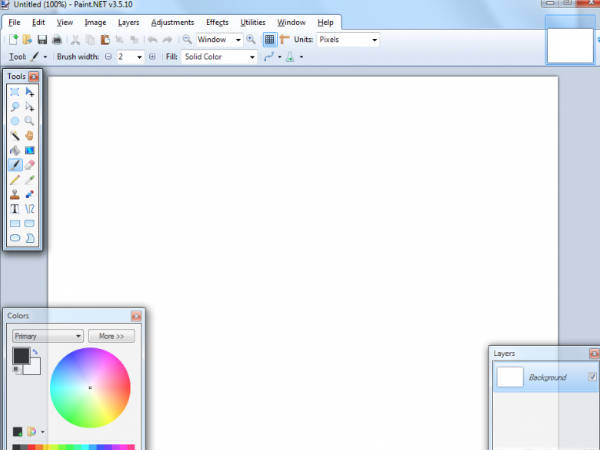This screenshot has width=600, height=450.
Task: Toggle the pixel grid button
Action: (x=269, y=39)
